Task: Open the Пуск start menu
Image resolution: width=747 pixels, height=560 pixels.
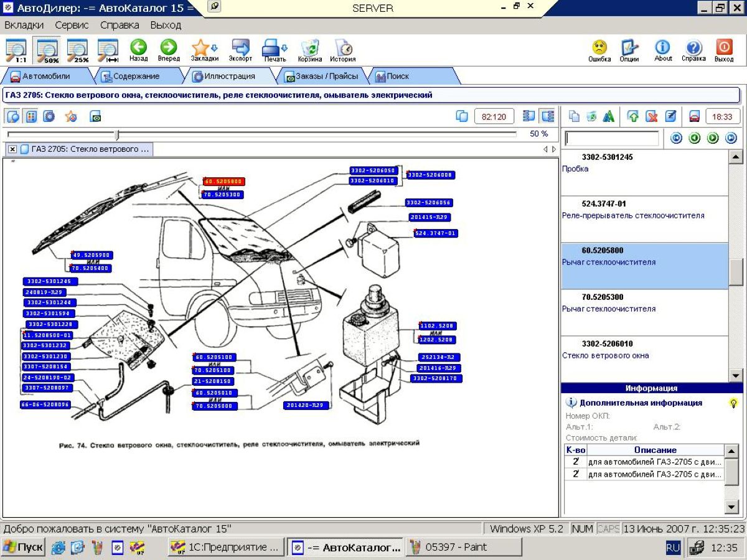Action: [23, 548]
